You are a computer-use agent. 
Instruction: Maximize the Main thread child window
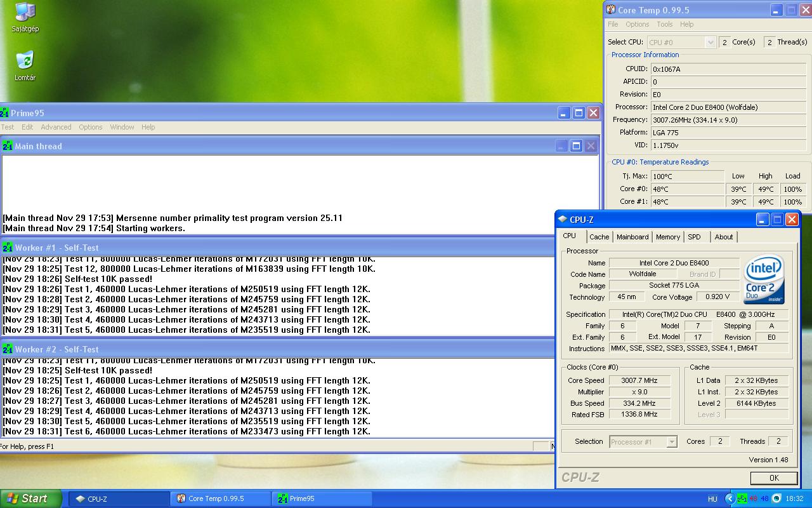pos(576,146)
